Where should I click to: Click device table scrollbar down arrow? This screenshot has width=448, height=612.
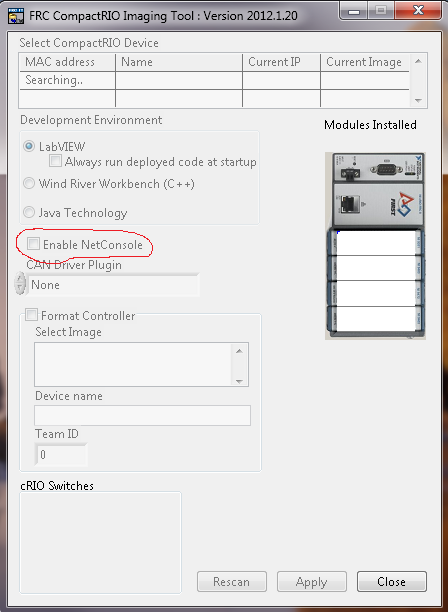click(x=418, y=100)
